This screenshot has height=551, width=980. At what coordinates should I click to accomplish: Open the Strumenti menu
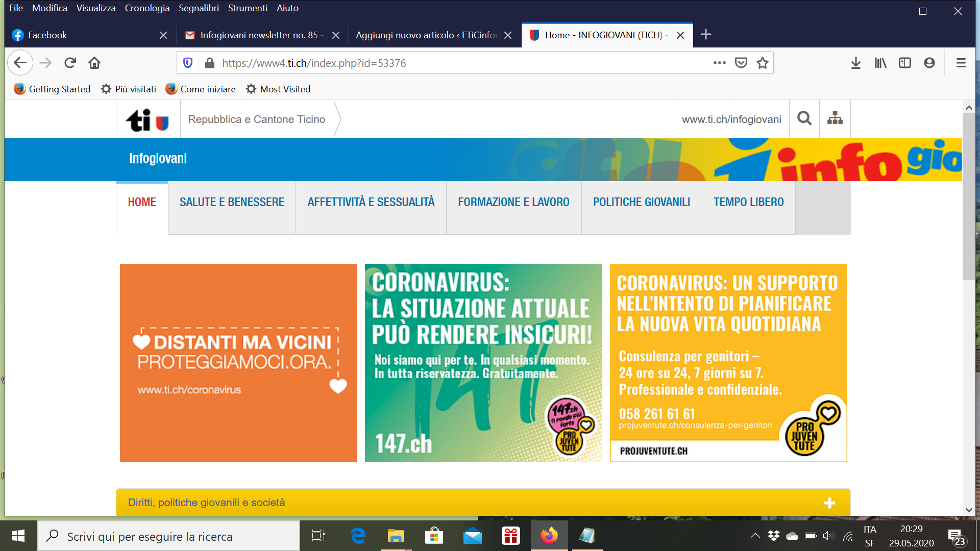[x=248, y=8]
